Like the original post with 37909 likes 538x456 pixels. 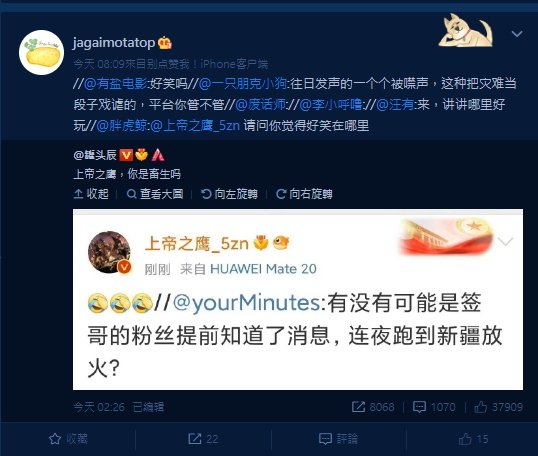coord(498,407)
